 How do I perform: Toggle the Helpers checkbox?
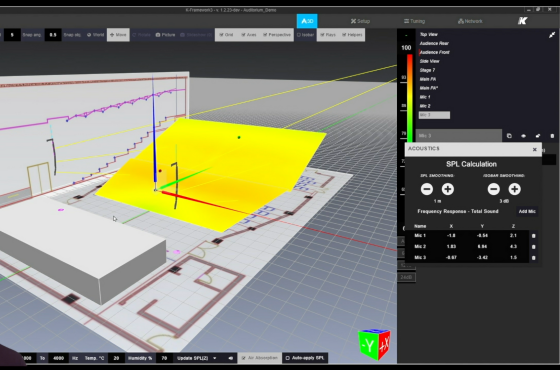[352, 35]
